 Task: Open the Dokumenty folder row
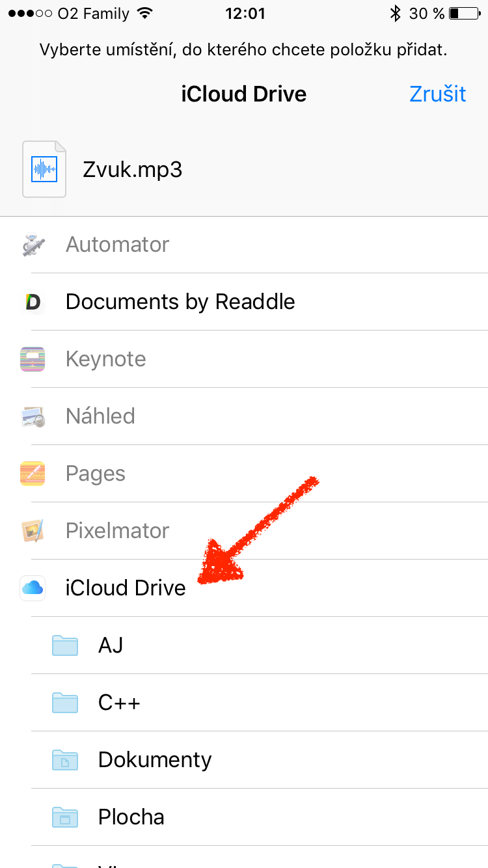155,760
